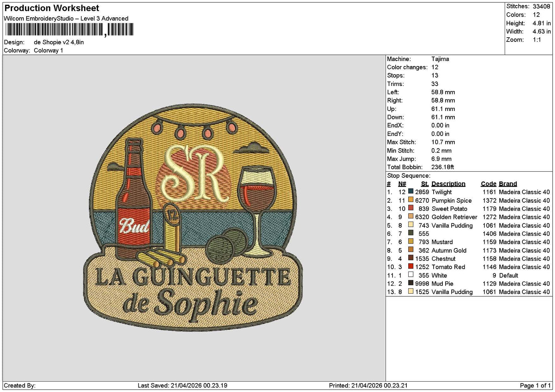The width and height of the screenshot is (555, 392).
Task: Click the Height value 4.81 in
Action: click(542, 23)
